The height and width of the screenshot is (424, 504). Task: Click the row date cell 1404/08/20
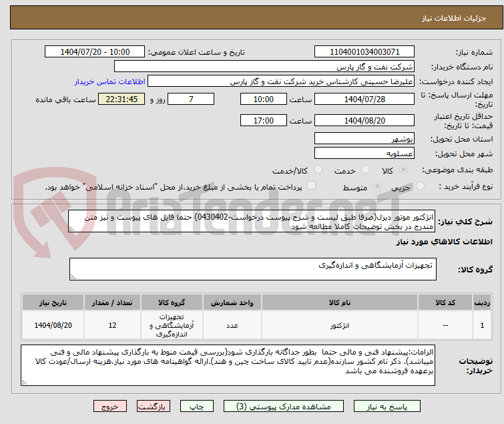click(x=53, y=325)
